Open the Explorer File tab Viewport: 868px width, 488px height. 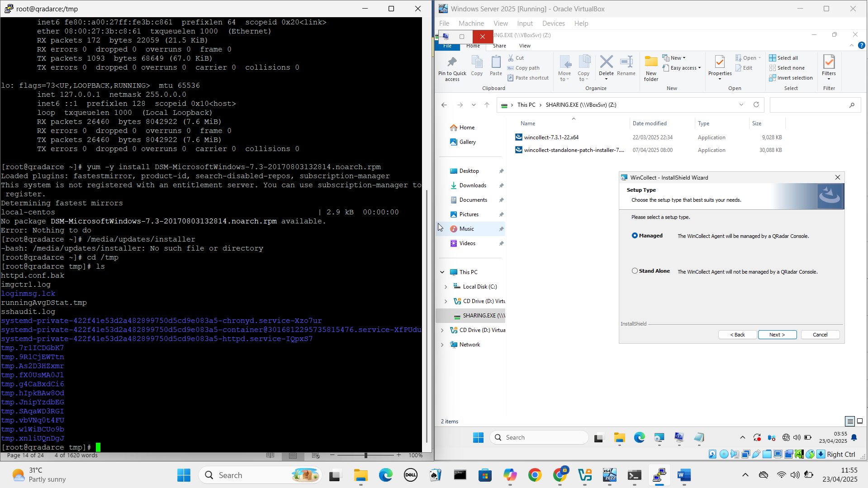point(447,46)
